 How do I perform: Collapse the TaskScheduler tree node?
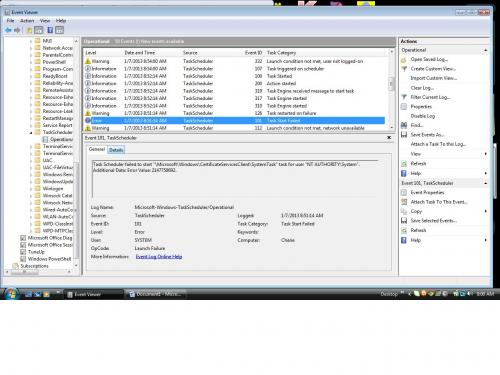click(x=31, y=132)
